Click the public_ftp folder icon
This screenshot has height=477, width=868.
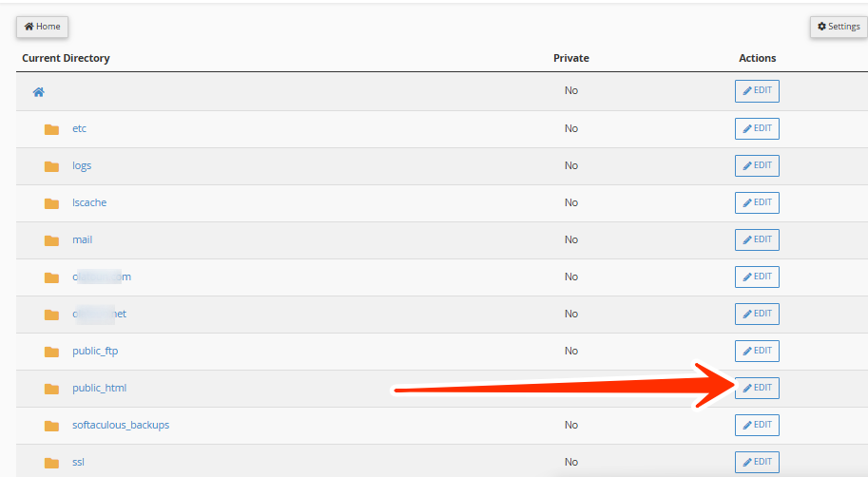coord(51,352)
